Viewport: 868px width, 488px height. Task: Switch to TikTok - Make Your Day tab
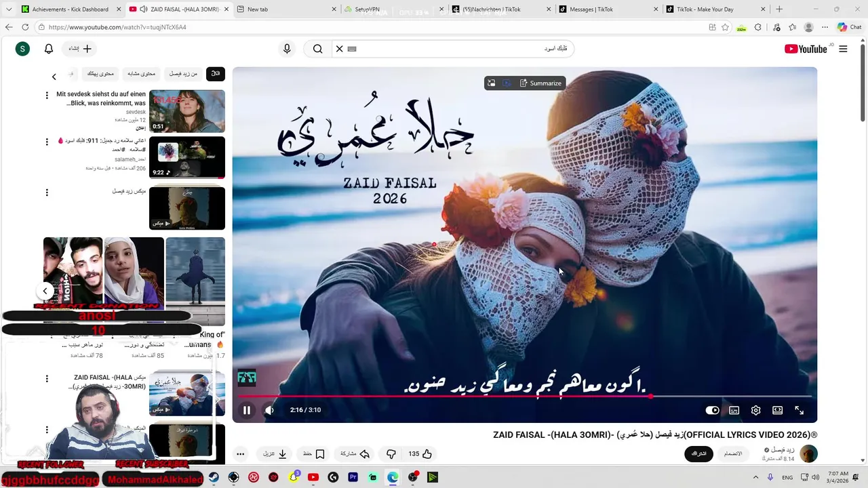715,9
